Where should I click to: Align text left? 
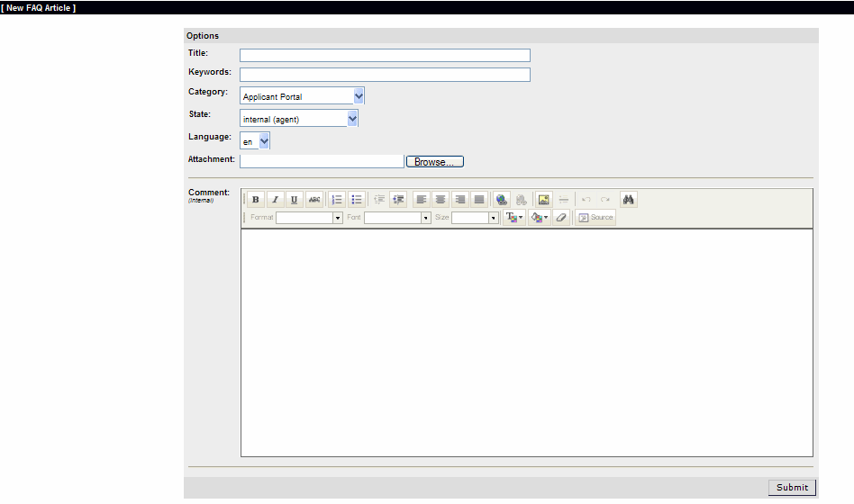pyautogui.click(x=421, y=200)
